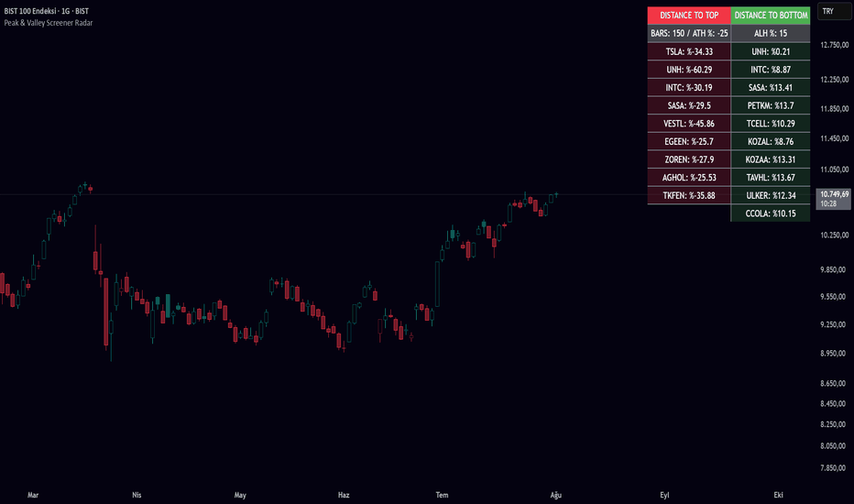Click the 11.850,00 price axis label

point(835,109)
